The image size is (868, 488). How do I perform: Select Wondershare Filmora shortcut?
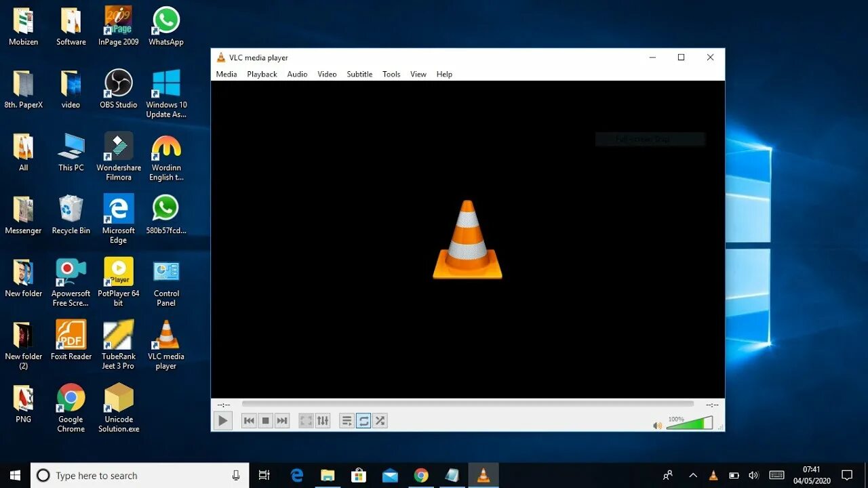click(119, 157)
